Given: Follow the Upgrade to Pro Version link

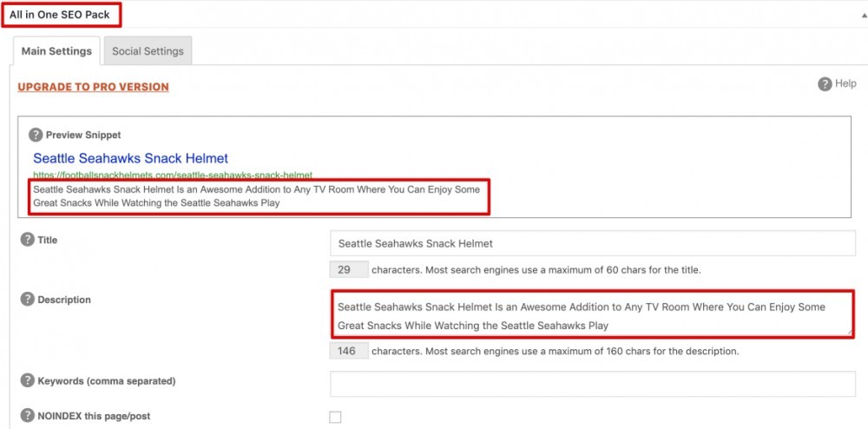Looking at the screenshot, I should coord(93,87).
